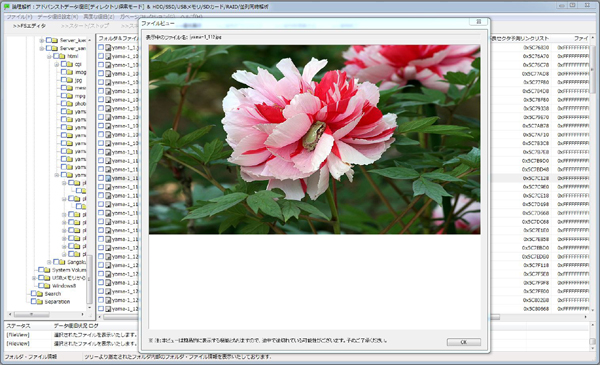Click the image file icon of yama-1_1.j row
The image size is (600, 365).
coord(108,47)
